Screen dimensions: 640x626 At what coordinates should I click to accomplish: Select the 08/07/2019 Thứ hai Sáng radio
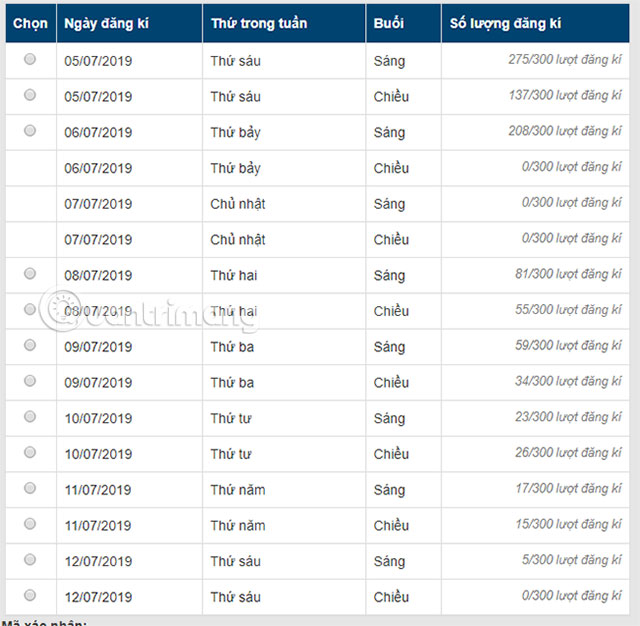30,273
